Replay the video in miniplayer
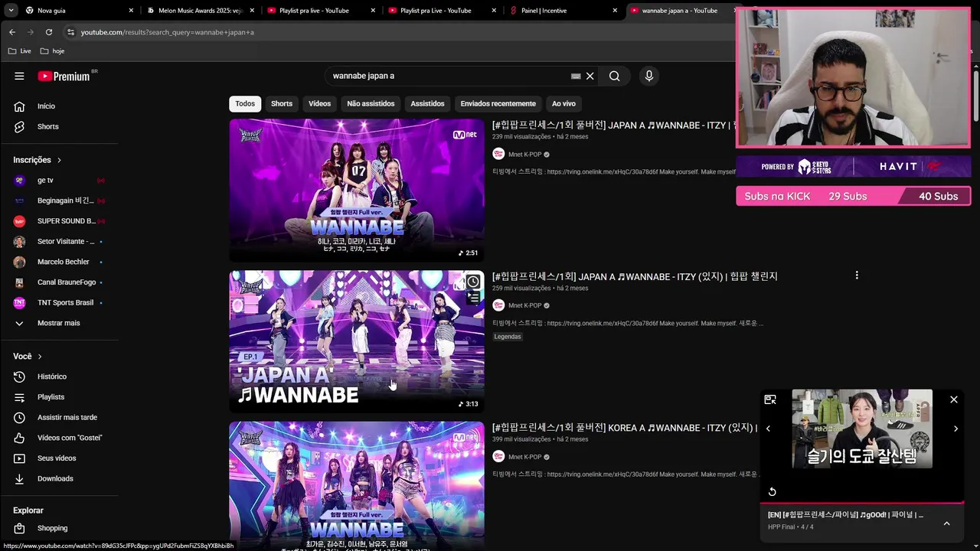 click(x=773, y=491)
